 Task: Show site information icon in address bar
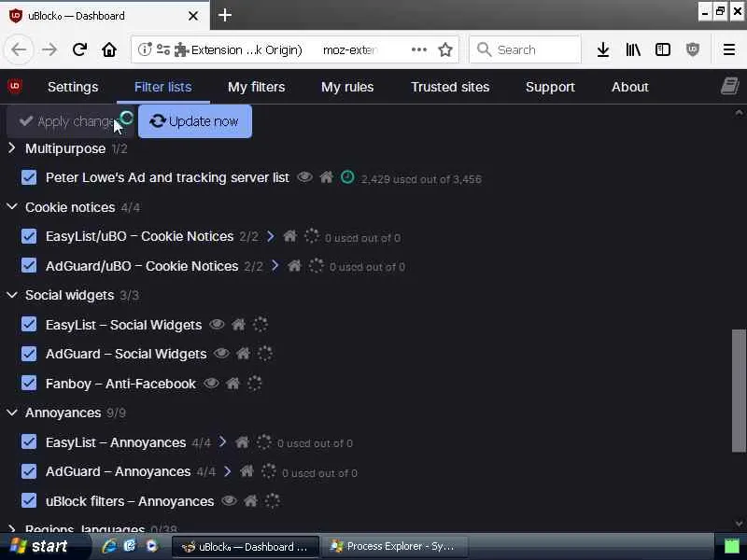pos(145,49)
